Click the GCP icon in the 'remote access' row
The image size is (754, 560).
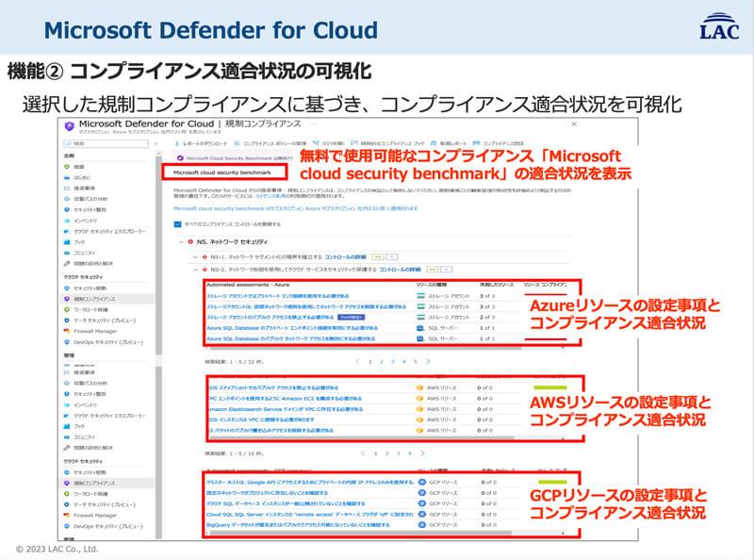pos(421,514)
